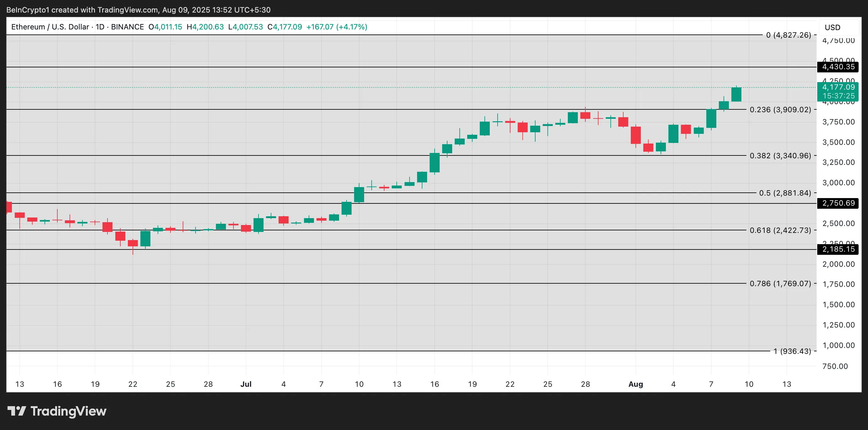Select the 2,750.69 horizontal line label
Image resolution: width=868 pixels, height=430 pixels.
pyautogui.click(x=838, y=203)
